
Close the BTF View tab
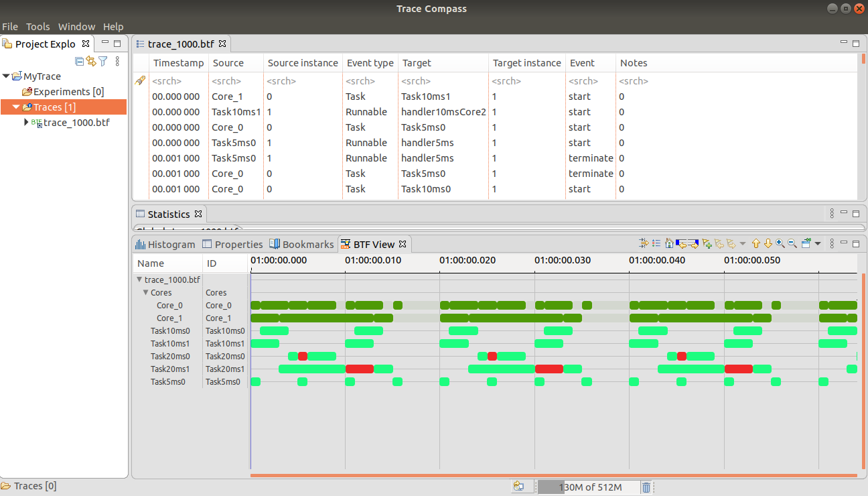pos(403,244)
